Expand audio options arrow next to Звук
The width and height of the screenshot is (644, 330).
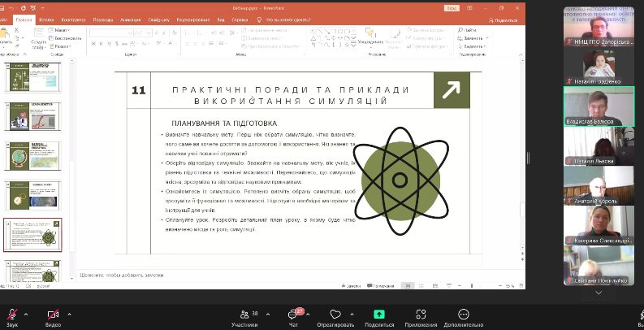tap(26, 315)
